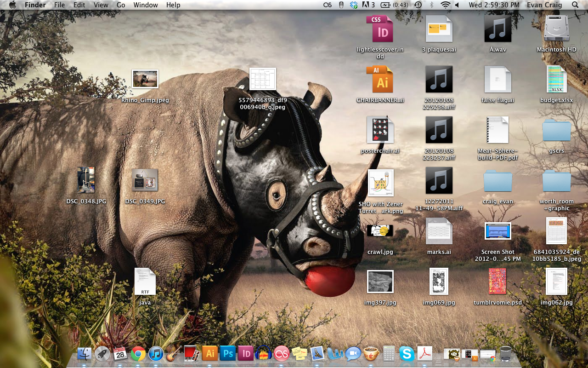This screenshot has height=368, width=588.
Task: Open the Trash in the dock
Action: 506,353
